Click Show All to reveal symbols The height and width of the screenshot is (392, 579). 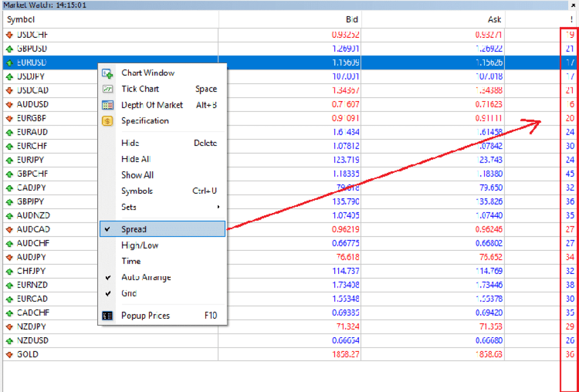tap(137, 175)
